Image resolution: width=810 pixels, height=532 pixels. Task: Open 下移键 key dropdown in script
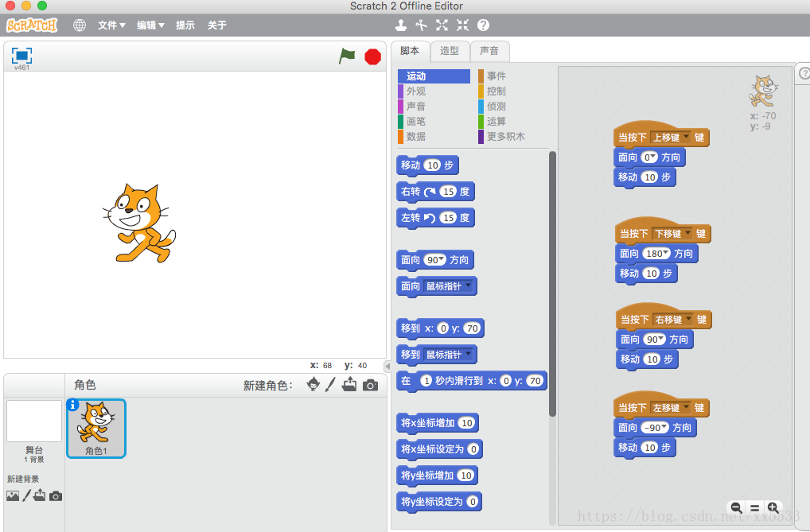click(672, 234)
